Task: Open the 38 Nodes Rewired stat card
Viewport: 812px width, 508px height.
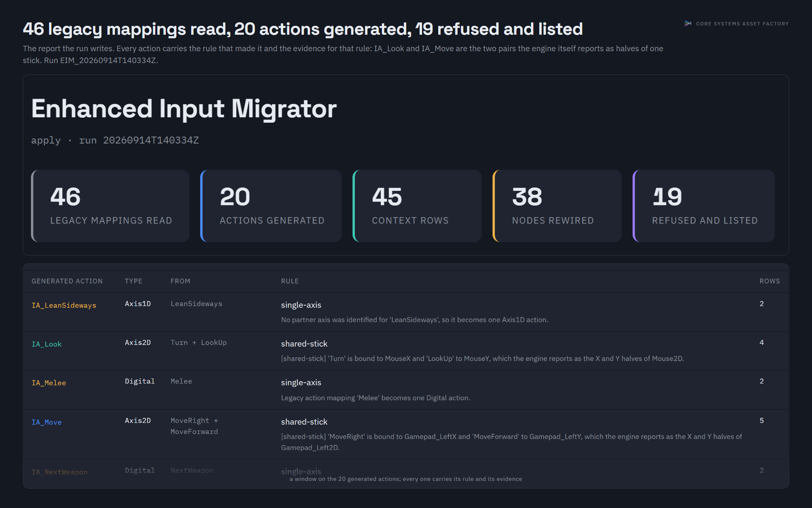Action: coord(557,206)
